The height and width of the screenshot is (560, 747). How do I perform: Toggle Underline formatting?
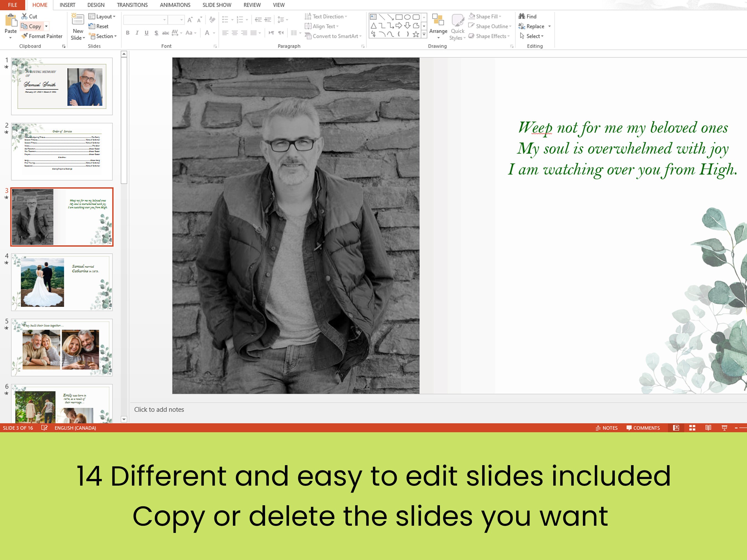pyautogui.click(x=147, y=33)
